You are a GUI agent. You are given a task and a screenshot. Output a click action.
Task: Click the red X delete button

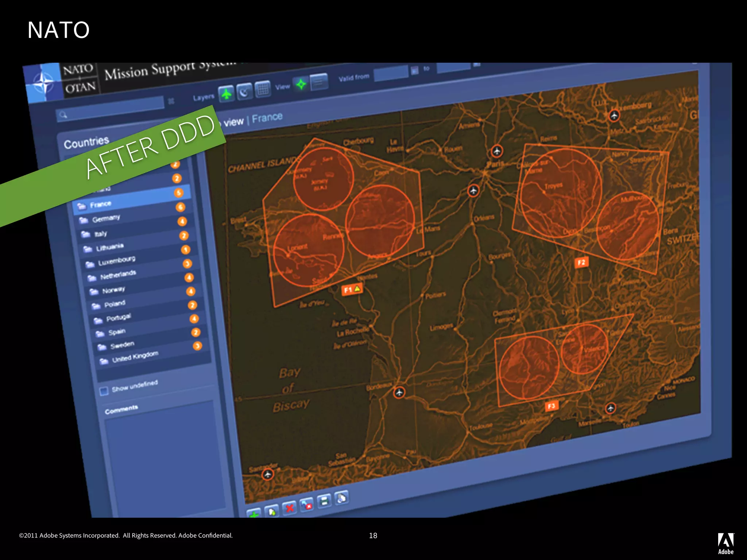(x=290, y=508)
